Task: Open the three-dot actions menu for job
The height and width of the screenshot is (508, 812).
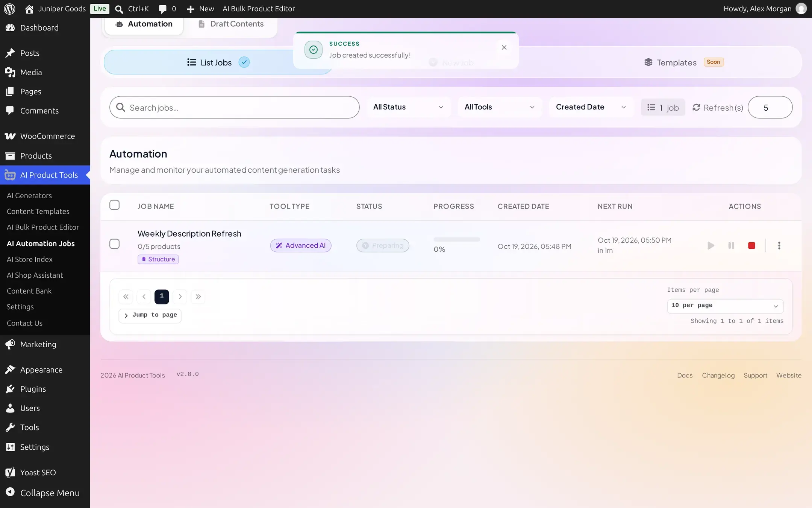Action: tap(779, 246)
